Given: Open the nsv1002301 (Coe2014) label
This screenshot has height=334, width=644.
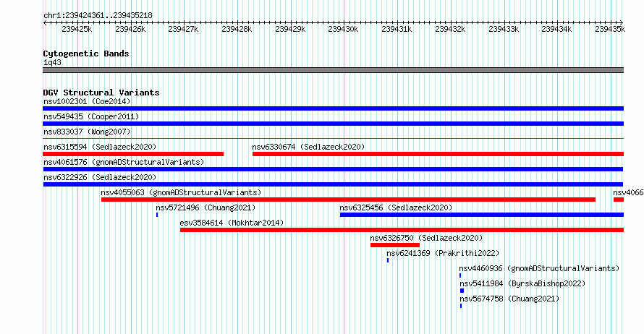Looking at the screenshot, I should click(87, 101).
